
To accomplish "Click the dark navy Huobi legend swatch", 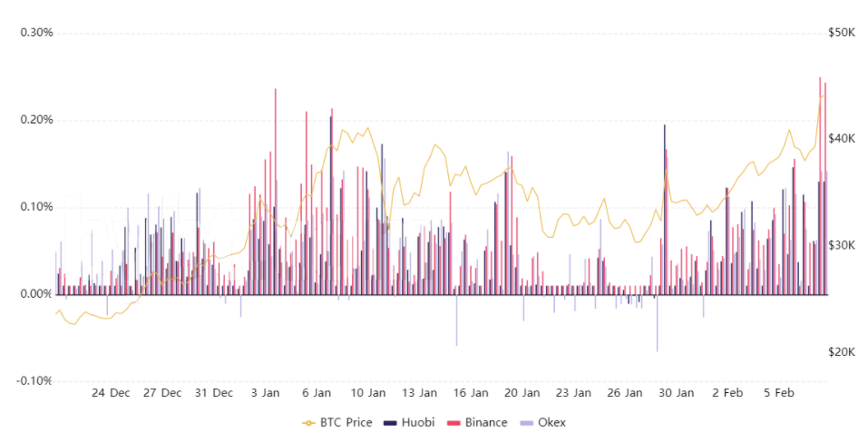I will pyautogui.click(x=390, y=423).
